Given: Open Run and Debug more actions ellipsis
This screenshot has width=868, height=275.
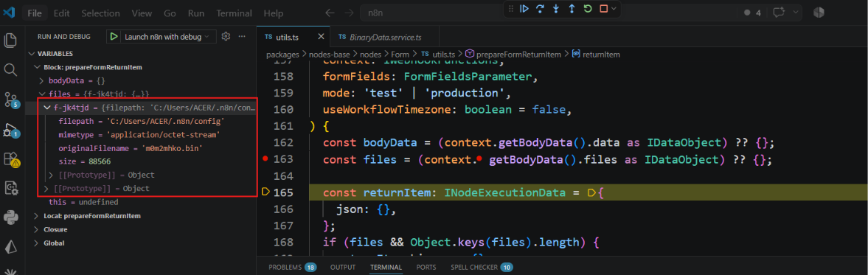Looking at the screenshot, I should tap(242, 37).
